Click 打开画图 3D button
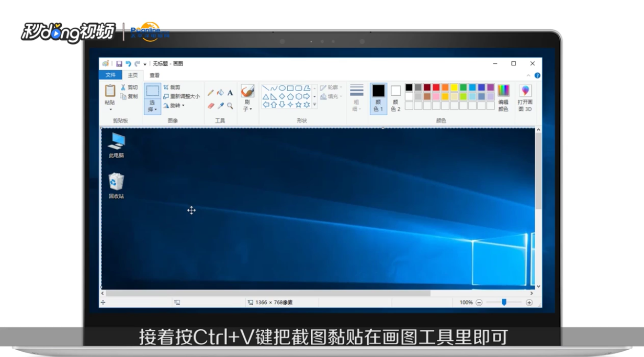The width and height of the screenshot is (644, 357). coord(525,98)
